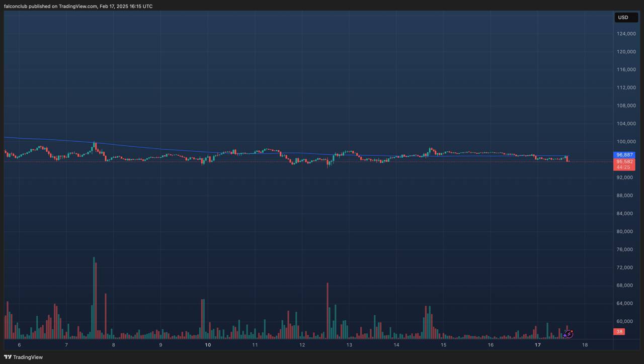Click the 88,000 price axis label
Screen dimensions: 644x364
(625, 196)
